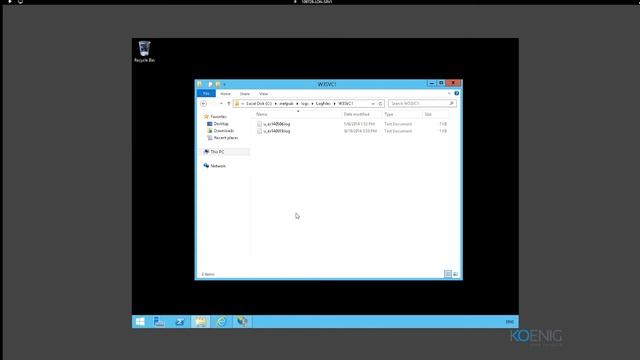Image resolution: width=640 pixels, height=360 pixels.
Task: Open the Recycle Bin desktop icon
Action: (144, 51)
